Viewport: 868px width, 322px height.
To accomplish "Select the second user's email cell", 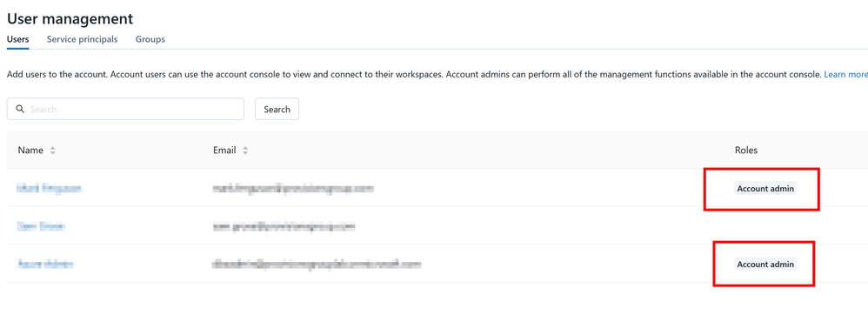I will coord(284,226).
